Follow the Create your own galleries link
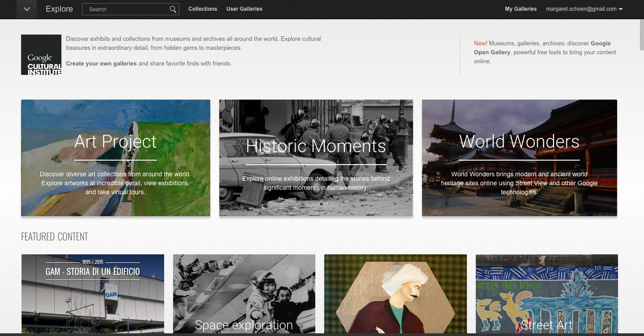Viewport: 644px width, 336px height. pyautogui.click(x=101, y=64)
